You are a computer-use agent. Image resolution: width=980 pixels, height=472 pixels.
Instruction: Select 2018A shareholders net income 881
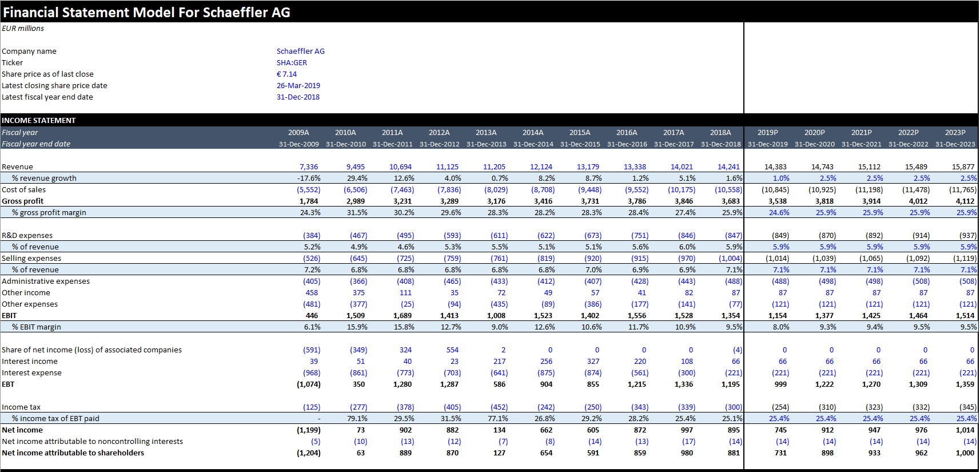734,453
